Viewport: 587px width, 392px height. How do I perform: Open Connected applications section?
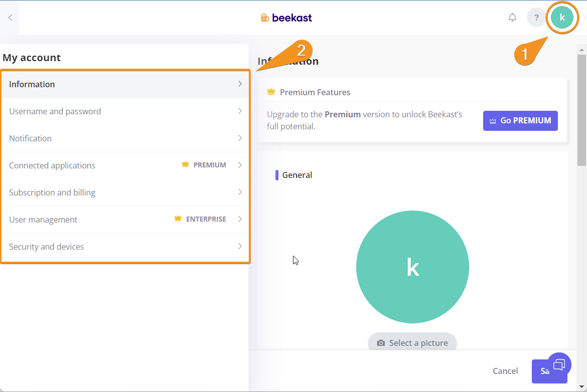[125, 165]
